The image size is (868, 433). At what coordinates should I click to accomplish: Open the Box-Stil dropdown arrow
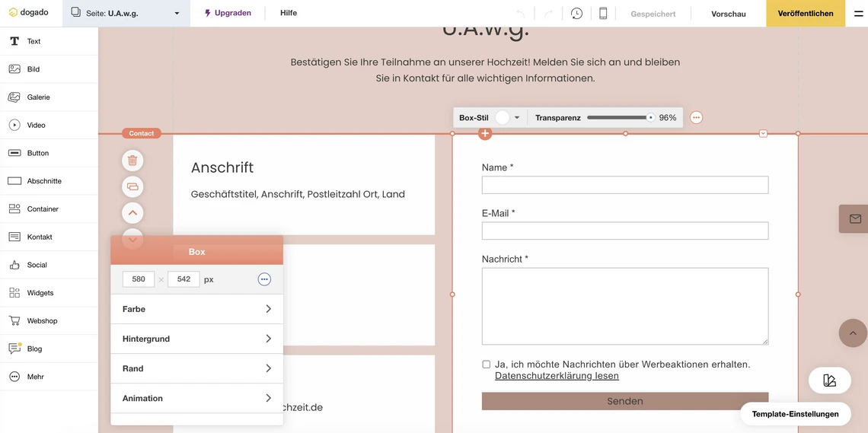[517, 117]
